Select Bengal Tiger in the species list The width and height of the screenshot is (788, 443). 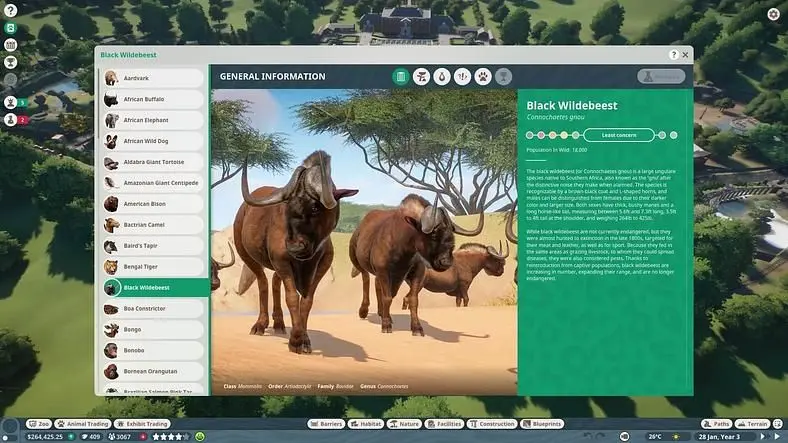[153, 267]
